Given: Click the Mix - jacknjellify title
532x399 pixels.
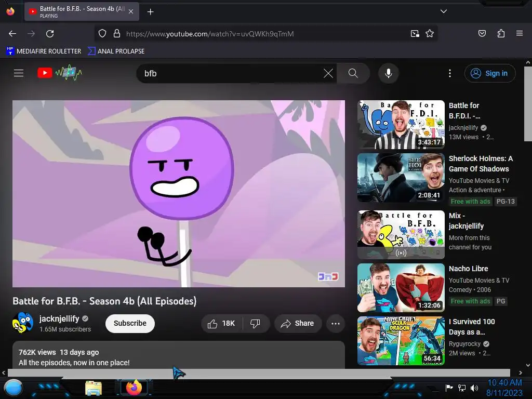Looking at the screenshot, I should (466, 221).
